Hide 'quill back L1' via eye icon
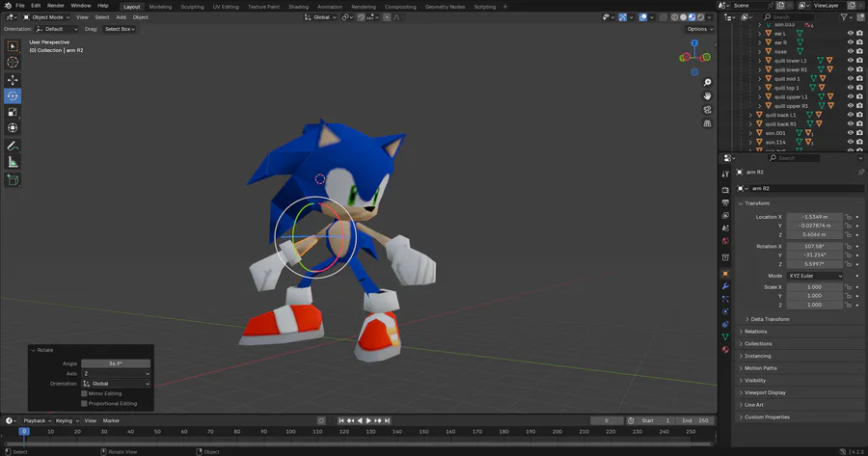868x456 pixels. tap(851, 115)
